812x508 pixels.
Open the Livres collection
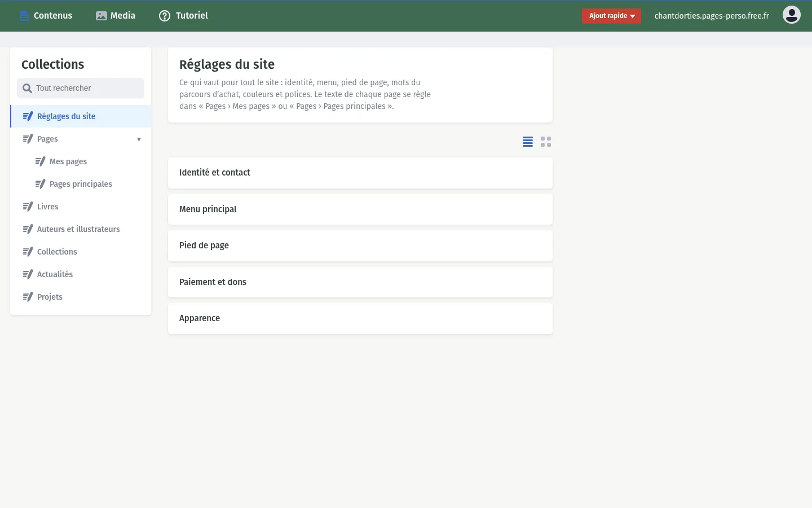tap(81, 207)
